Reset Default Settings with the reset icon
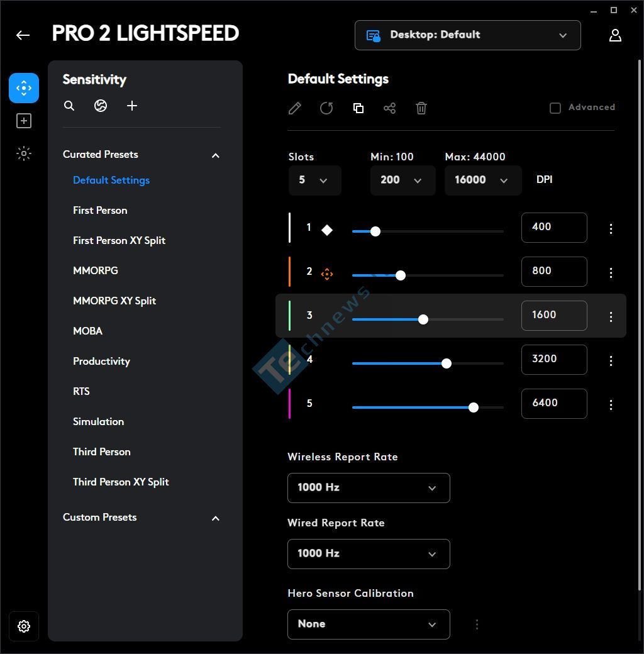This screenshot has width=644, height=654. pos(326,108)
